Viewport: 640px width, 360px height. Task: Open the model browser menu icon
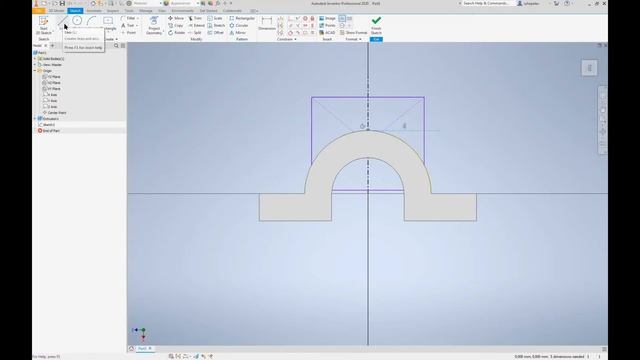coord(123,46)
